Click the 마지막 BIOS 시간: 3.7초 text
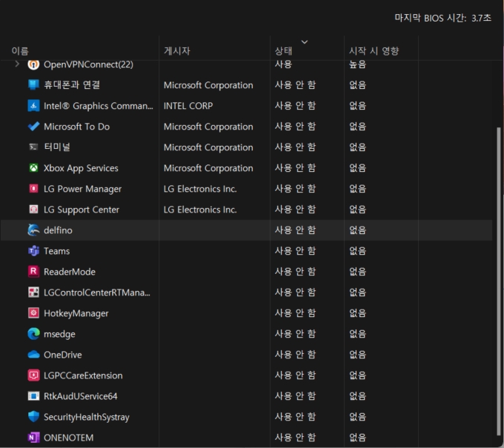 [443, 18]
